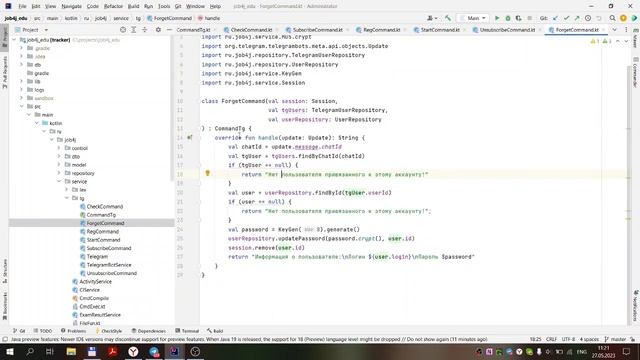640x360 pixels.
Task: Open TODO tool window
Action: (x=43, y=331)
